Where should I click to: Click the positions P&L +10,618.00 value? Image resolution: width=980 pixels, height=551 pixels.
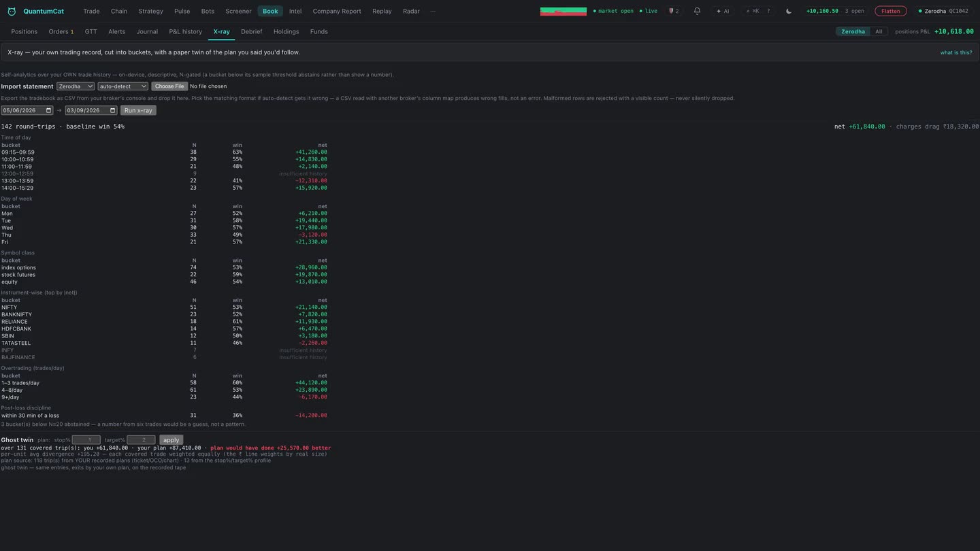953,32
